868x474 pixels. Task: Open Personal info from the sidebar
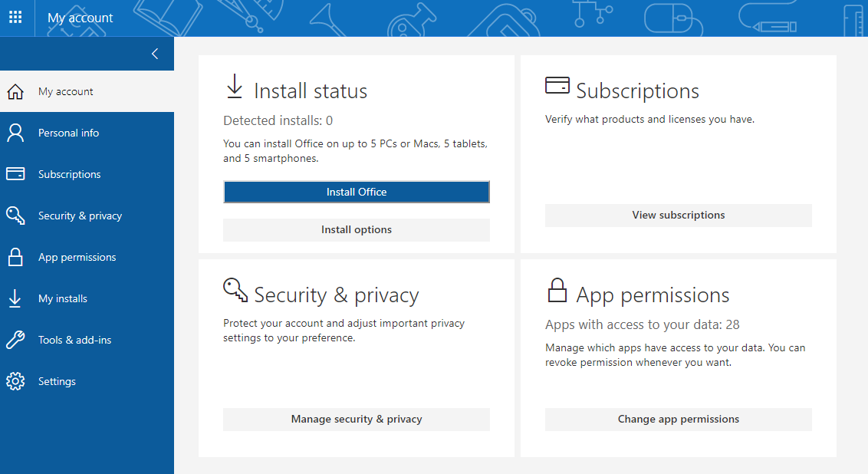(87, 133)
